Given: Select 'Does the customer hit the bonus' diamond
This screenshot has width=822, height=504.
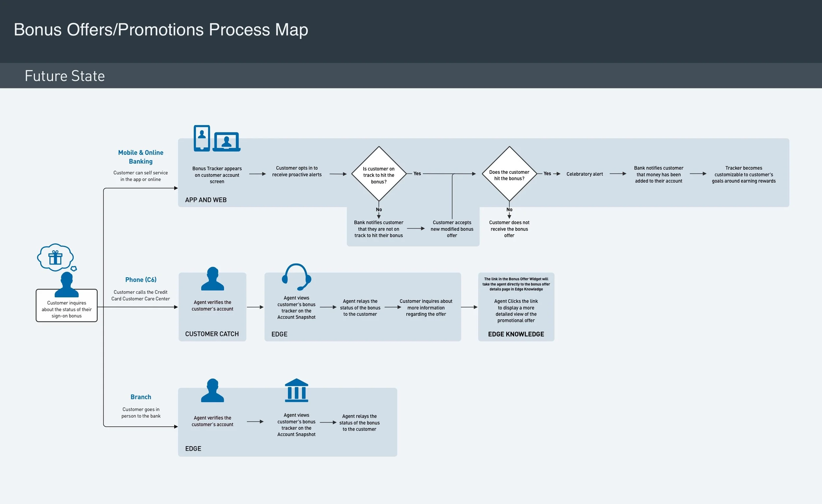Looking at the screenshot, I should pos(509,174).
